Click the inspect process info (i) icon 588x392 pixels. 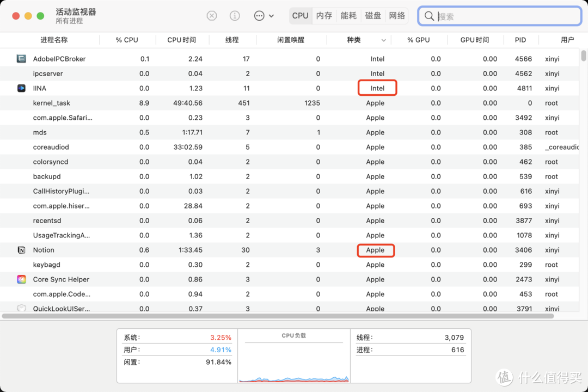coord(234,15)
